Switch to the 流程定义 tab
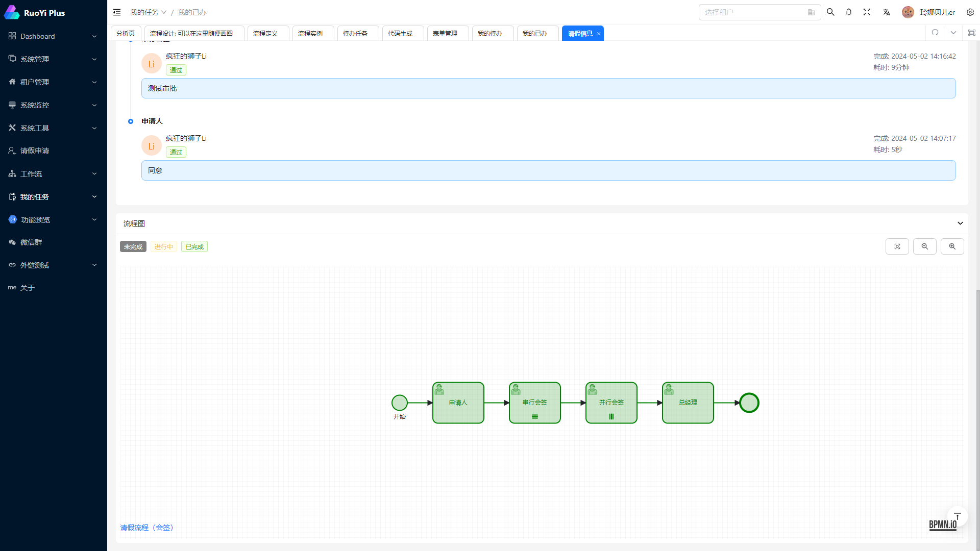 [x=268, y=33]
